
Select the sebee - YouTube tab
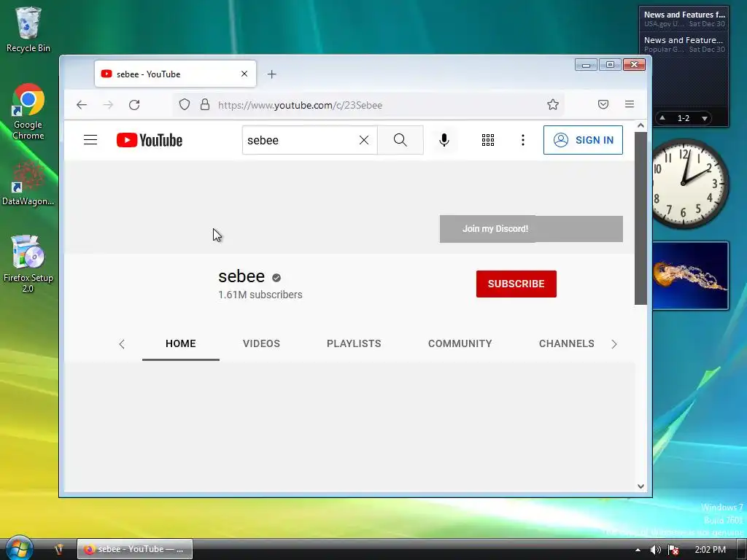click(x=175, y=74)
